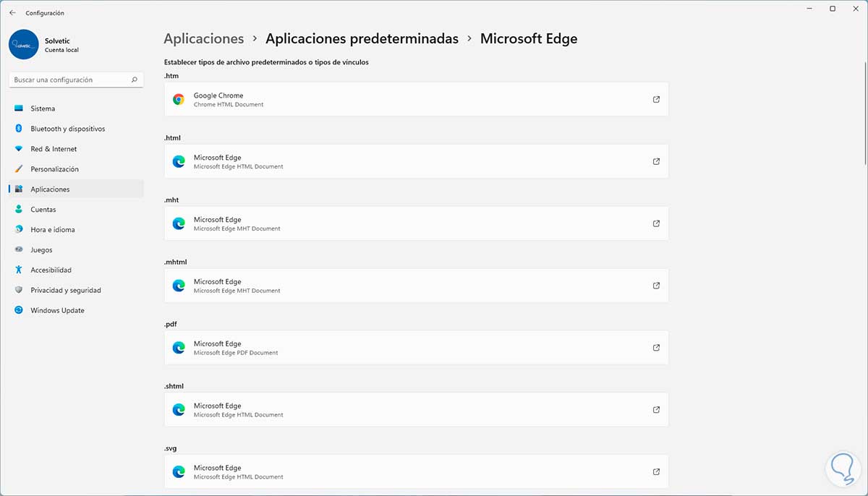Click external link icon for .mht row
868x496 pixels.
click(656, 223)
